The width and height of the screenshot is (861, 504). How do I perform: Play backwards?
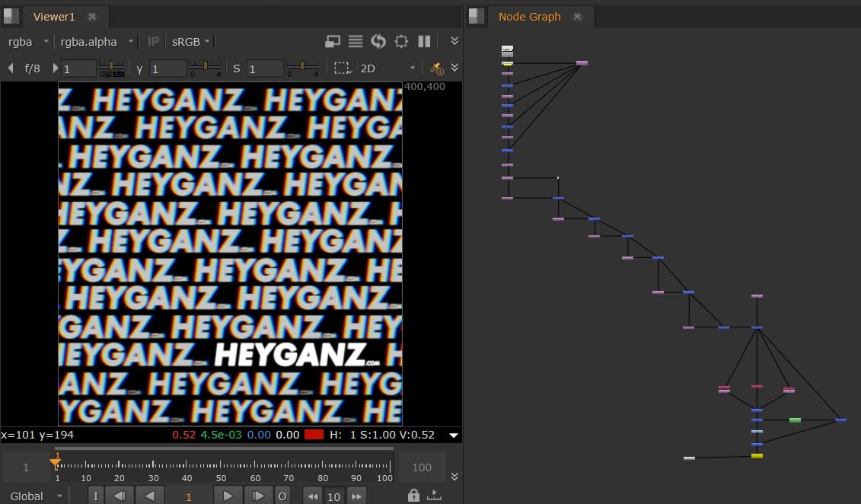(150, 496)
